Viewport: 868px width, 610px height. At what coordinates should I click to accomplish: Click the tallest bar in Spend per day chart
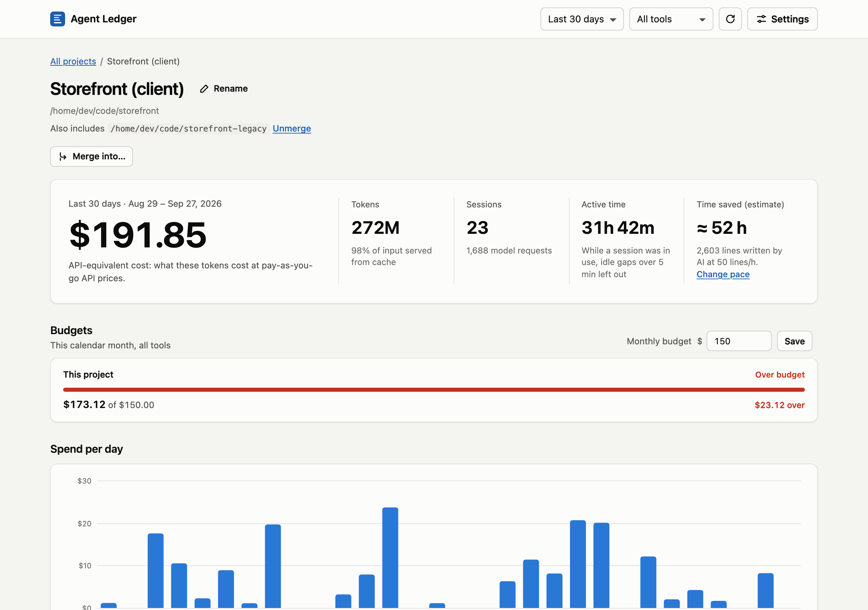click(x=390, y=558)
